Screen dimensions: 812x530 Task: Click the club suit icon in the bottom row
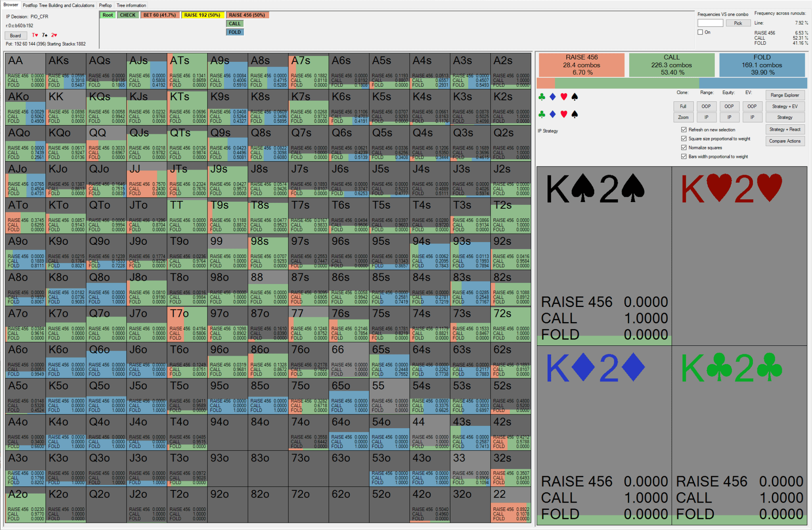click(x=542, y=114)
